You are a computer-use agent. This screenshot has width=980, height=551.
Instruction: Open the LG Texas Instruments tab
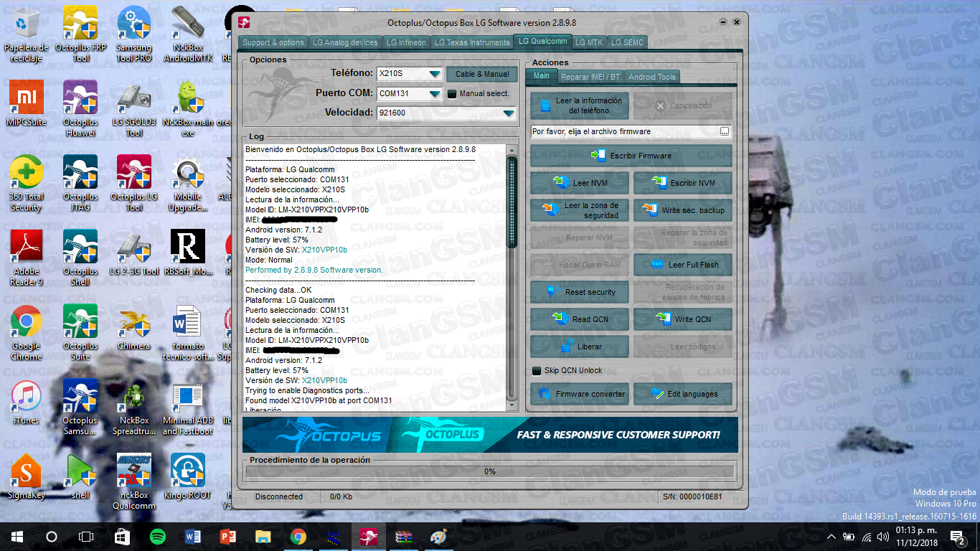coord(472,42)
